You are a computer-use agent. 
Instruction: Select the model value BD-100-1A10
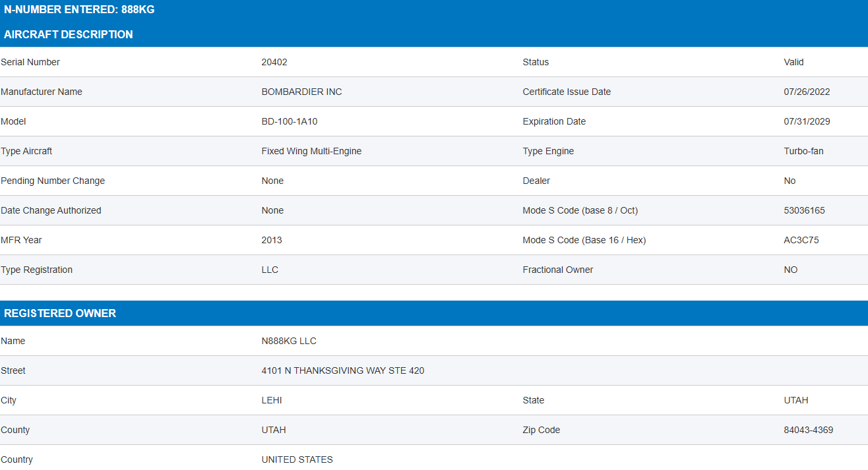click(290, 121)
